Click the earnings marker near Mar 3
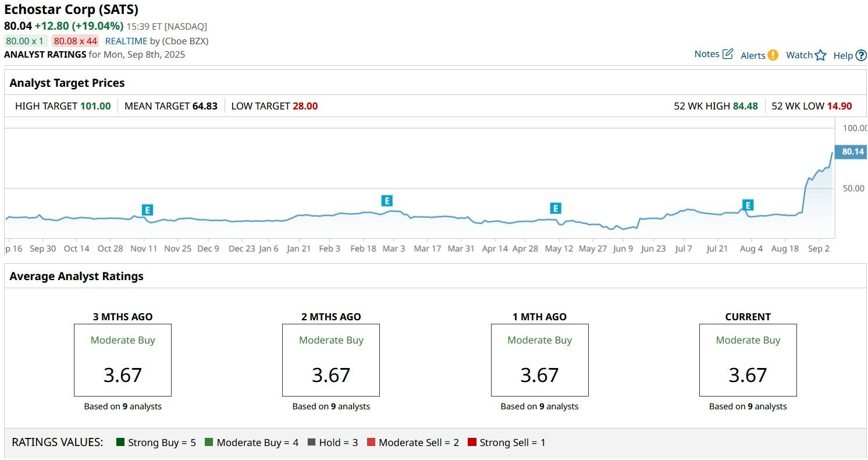Viewport: 868px width, 460px height. tap(387, 201)
